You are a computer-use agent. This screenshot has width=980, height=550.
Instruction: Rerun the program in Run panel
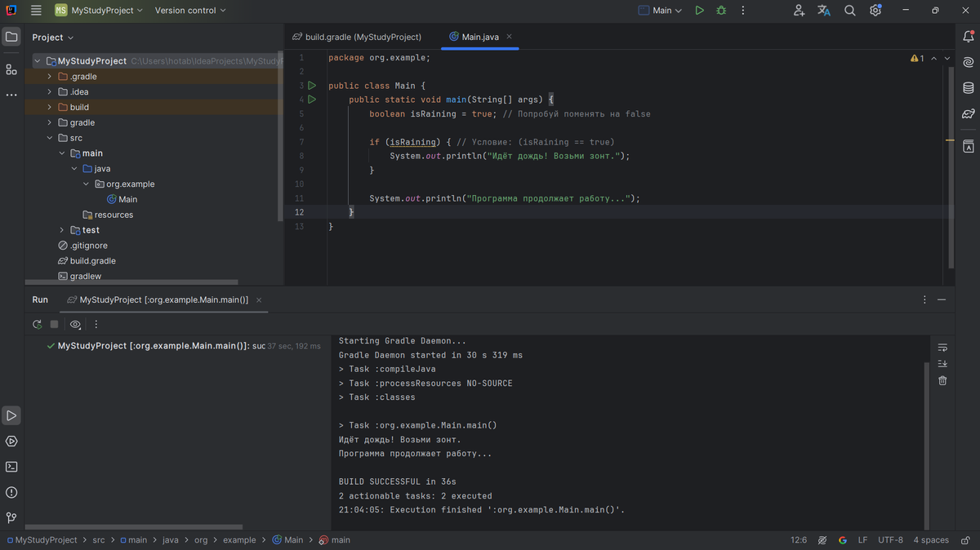[37, 325]
